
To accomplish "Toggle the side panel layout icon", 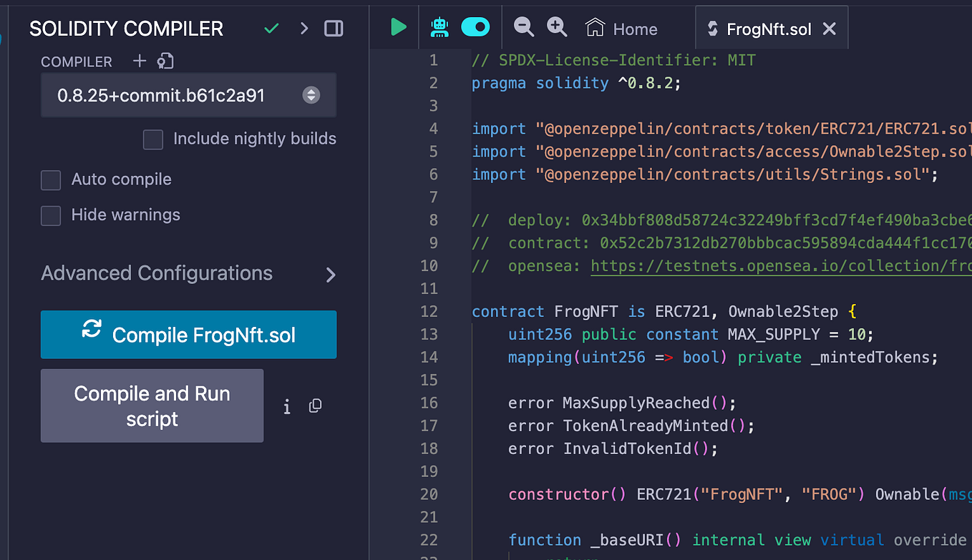I will click(x=334, y=28).
